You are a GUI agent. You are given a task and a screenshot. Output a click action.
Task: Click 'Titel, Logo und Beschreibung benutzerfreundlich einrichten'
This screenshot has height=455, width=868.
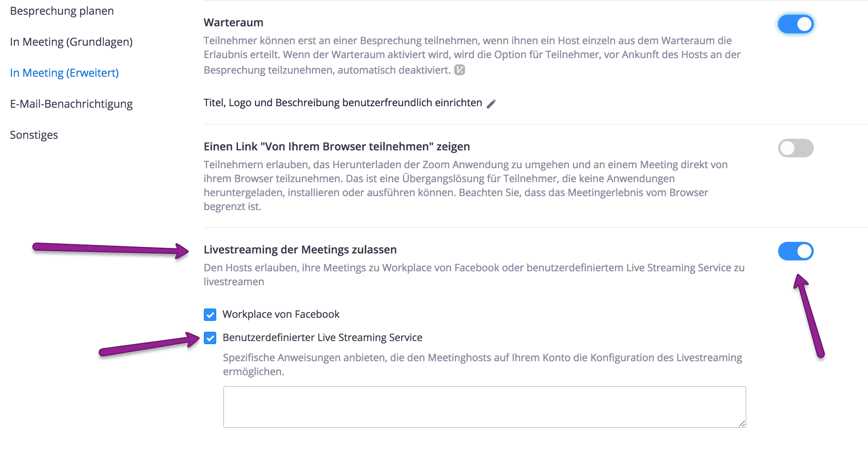click(x=343, y=102)
